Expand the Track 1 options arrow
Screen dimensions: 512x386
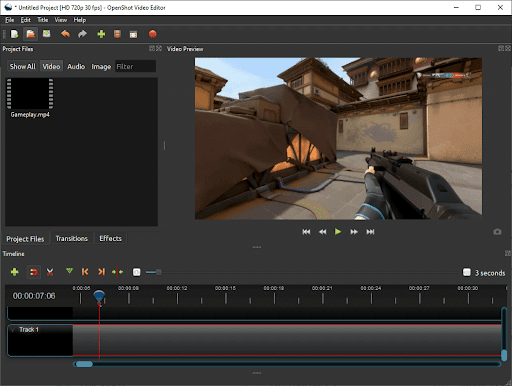pyautogui.click(x=13, y=330)
